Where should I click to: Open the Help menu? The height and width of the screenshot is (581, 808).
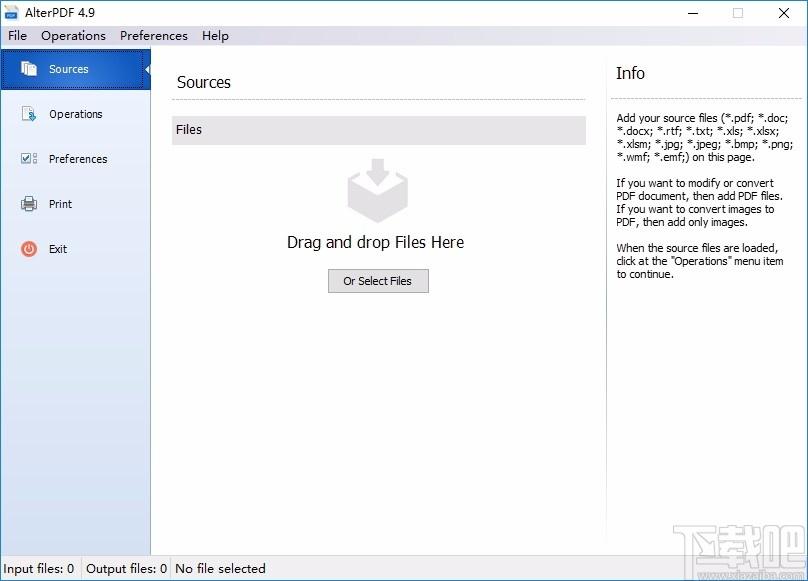(x=215, y=36)
